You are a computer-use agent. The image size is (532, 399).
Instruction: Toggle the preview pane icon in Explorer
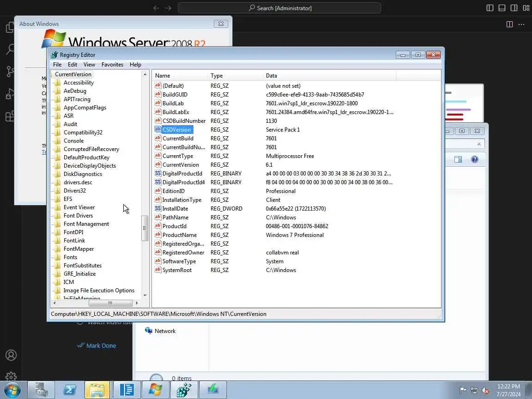pos(458,159)
